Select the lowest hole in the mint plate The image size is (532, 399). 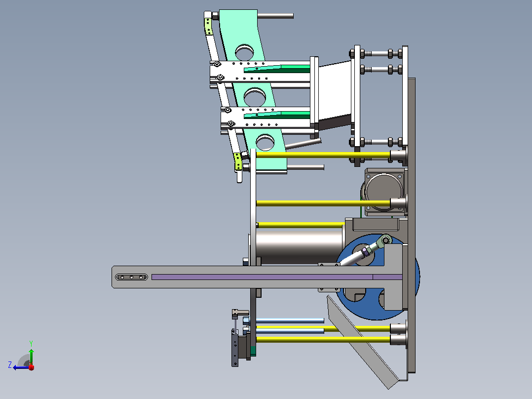pyautogui.click(x=266, y=142)
